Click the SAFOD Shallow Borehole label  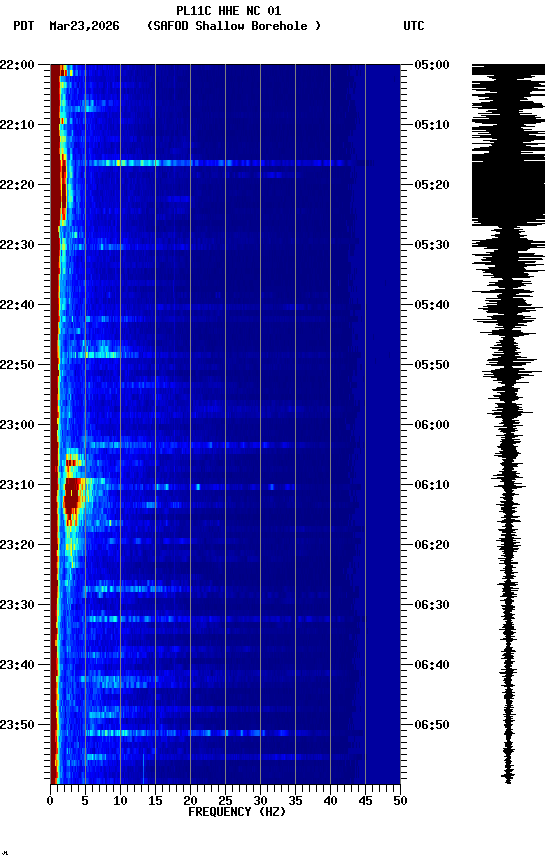coord(234,26)
